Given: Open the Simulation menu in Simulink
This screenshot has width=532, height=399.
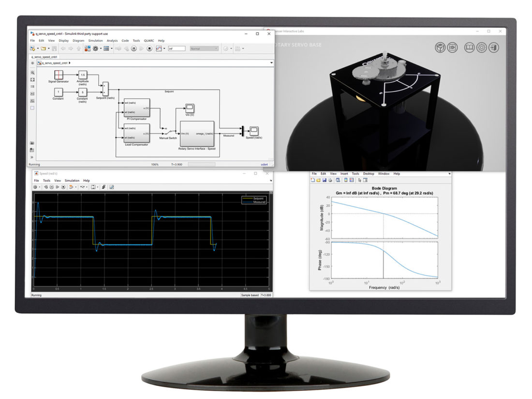Looking at the screenshot, I should pos(95,41).
